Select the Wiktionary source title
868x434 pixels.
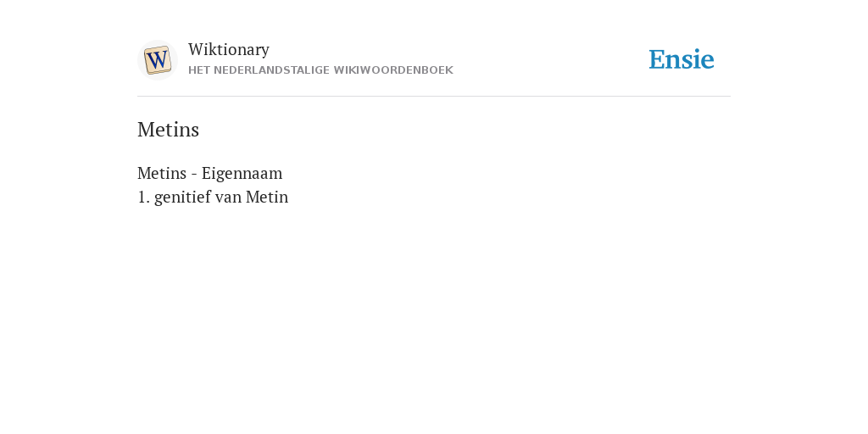click(x=229, y=49)
